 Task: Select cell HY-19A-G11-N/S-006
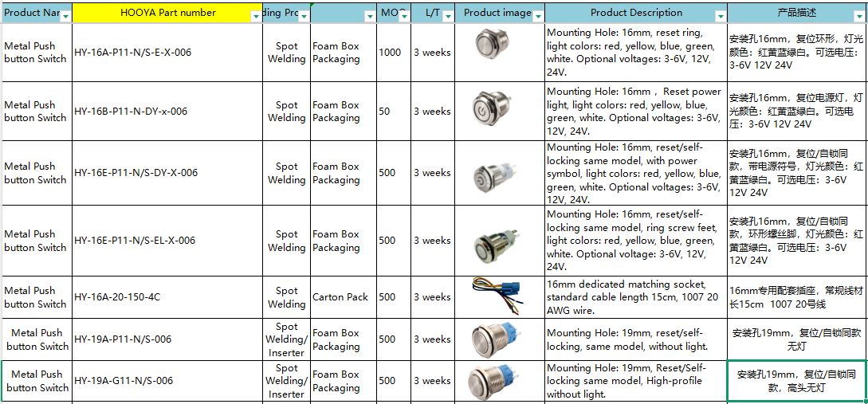167,381
